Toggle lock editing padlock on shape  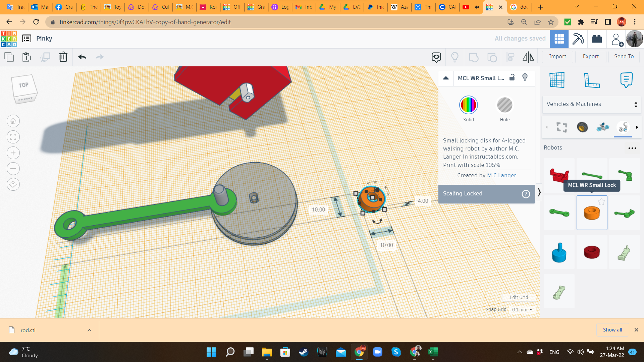[512, 77]
